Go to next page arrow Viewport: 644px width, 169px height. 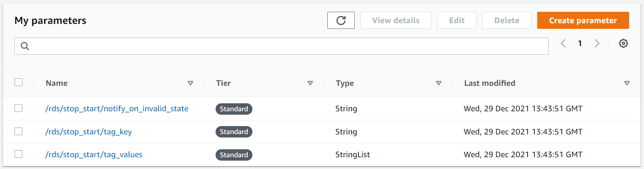coord(597,43)
